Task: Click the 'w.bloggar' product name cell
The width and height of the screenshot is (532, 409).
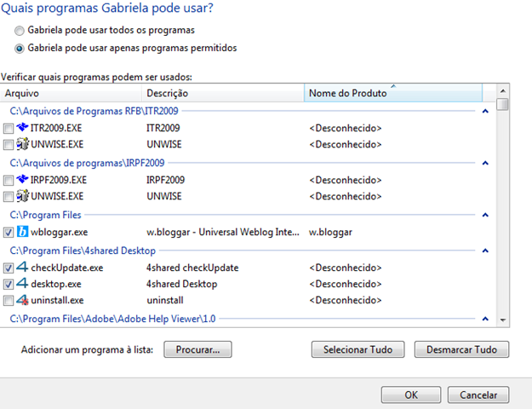Action: (x=330, y=232)
